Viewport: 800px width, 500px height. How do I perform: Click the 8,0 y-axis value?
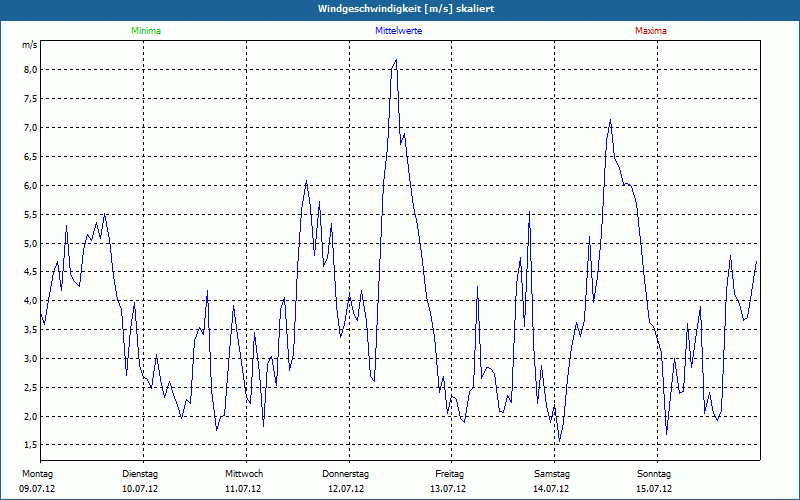(31, 69)
